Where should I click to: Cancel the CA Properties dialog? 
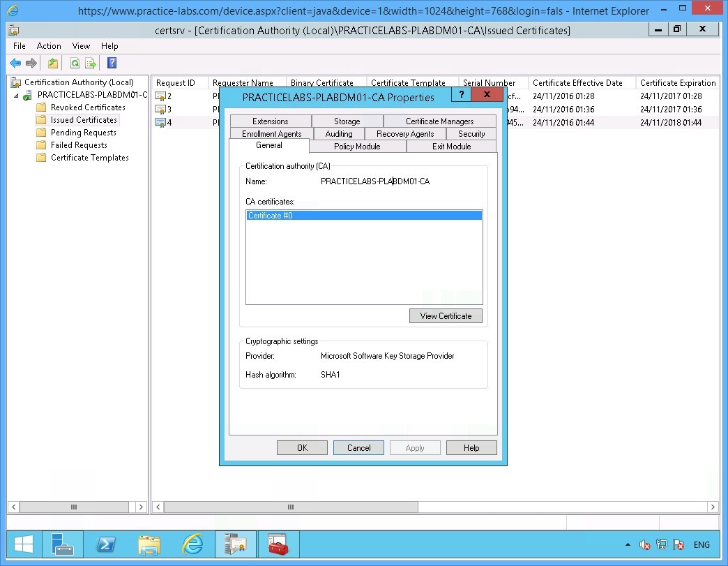tap(358, 447)
